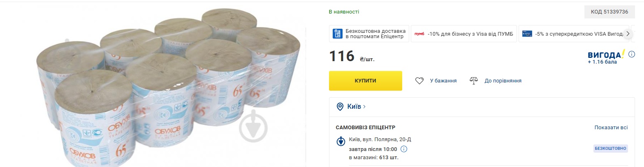This screenshot has width=644, height=167.
Task: Click the product code КОД 51339736
Action: coord(609,12)
